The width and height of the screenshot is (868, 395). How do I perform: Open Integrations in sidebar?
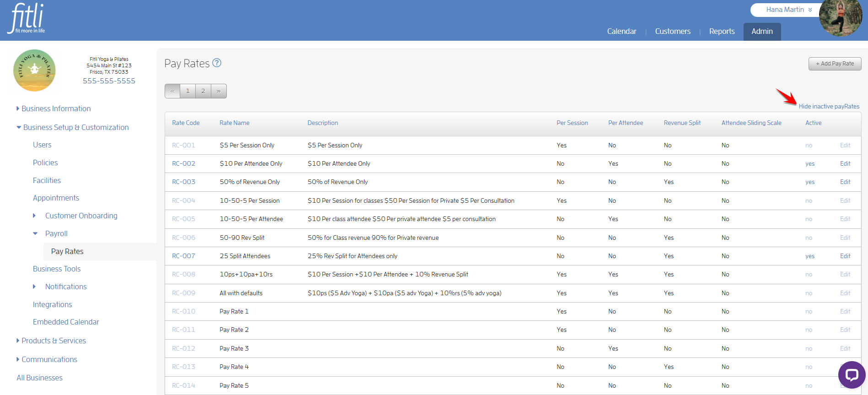point(52,304)
